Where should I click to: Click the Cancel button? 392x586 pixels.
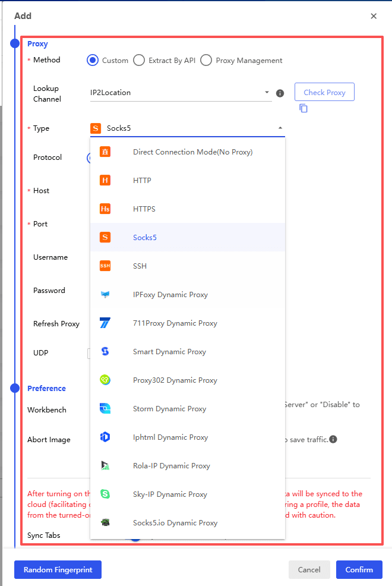[x=309, y=569]
